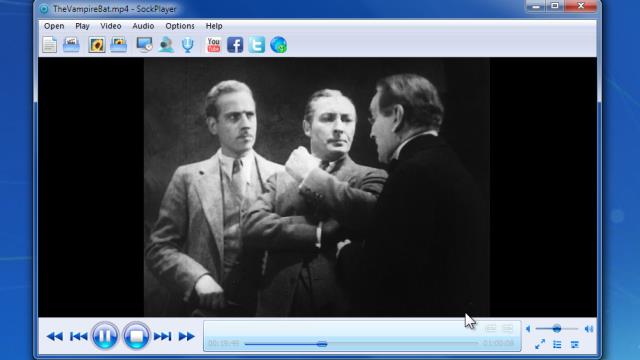This screenshot has width=640, height=360.
Task: Click the blank document open-file icon
Action: point(49,44)
